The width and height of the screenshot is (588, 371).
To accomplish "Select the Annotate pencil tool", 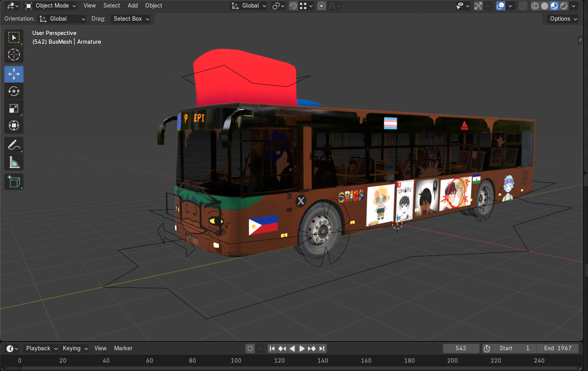I will click(14, 145).
